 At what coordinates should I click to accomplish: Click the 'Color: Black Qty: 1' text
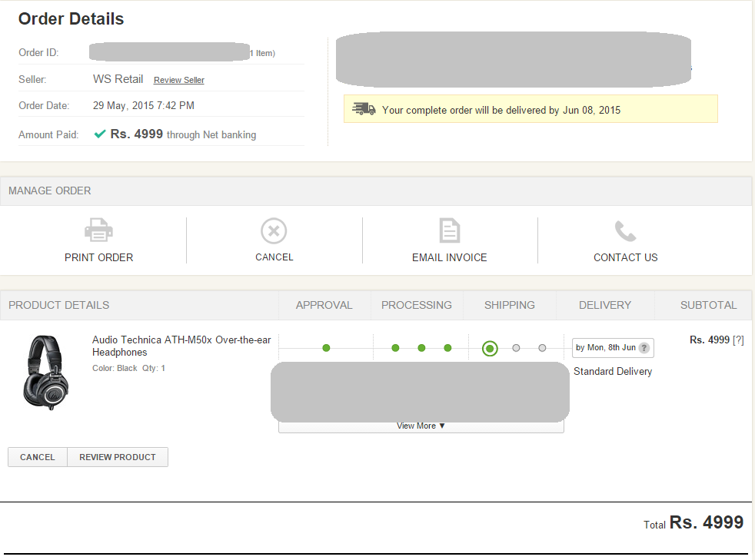pyautogui.click(x=128, y=368)
